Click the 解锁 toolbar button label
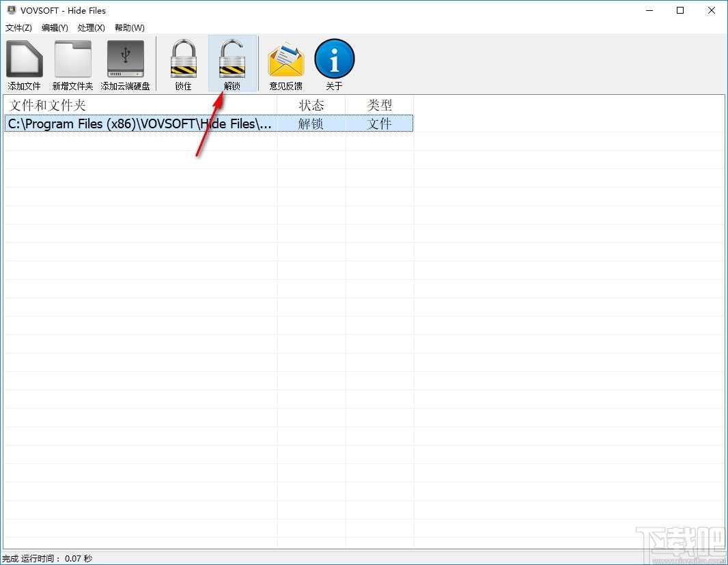Image resolution: width=728 pixels, height=565 pixels. click(232, 87)
